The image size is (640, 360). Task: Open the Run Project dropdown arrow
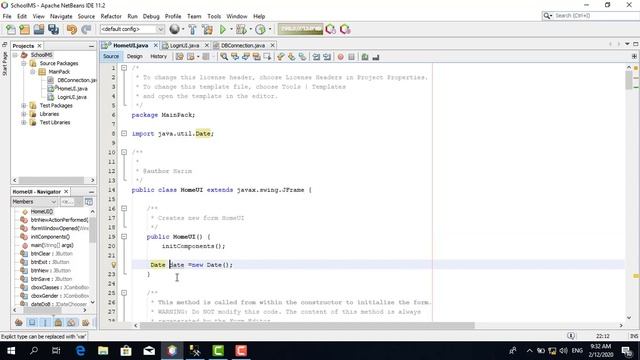point(231,29)
